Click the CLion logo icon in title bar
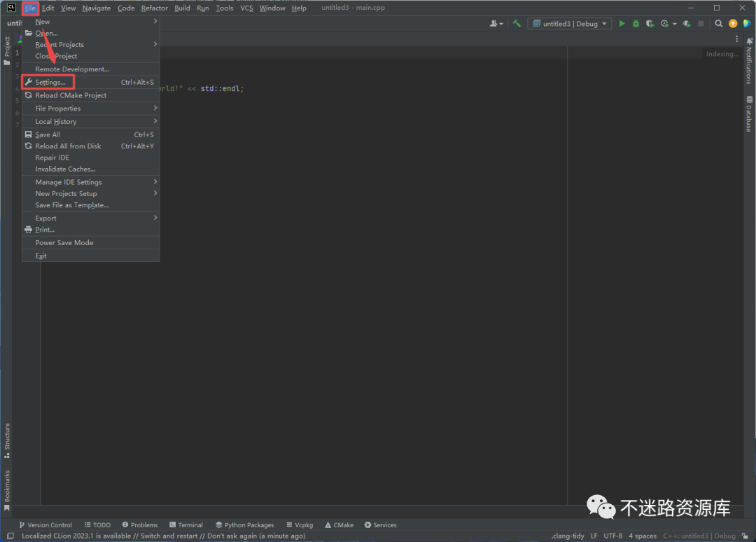The height and width of the screenshot is (542, 756). tap(11, 8)
